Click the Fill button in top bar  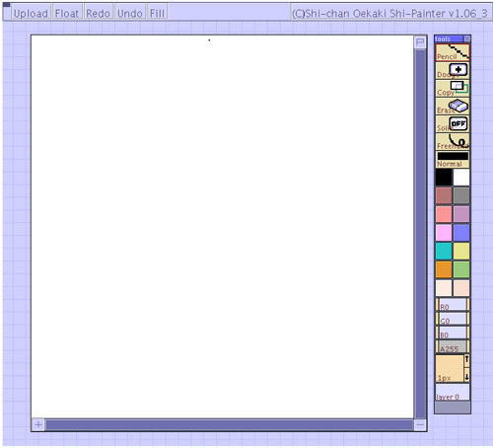(x=157, y=13)
